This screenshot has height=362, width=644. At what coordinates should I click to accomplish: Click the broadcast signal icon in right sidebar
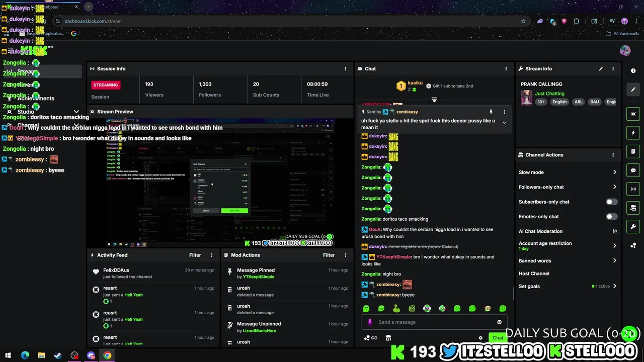pos(633,189)
